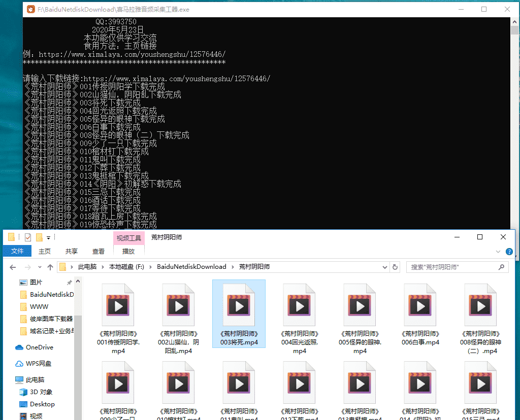
Task: Select the 003将死.mp4 video file
Action: [x=239, y=313]
